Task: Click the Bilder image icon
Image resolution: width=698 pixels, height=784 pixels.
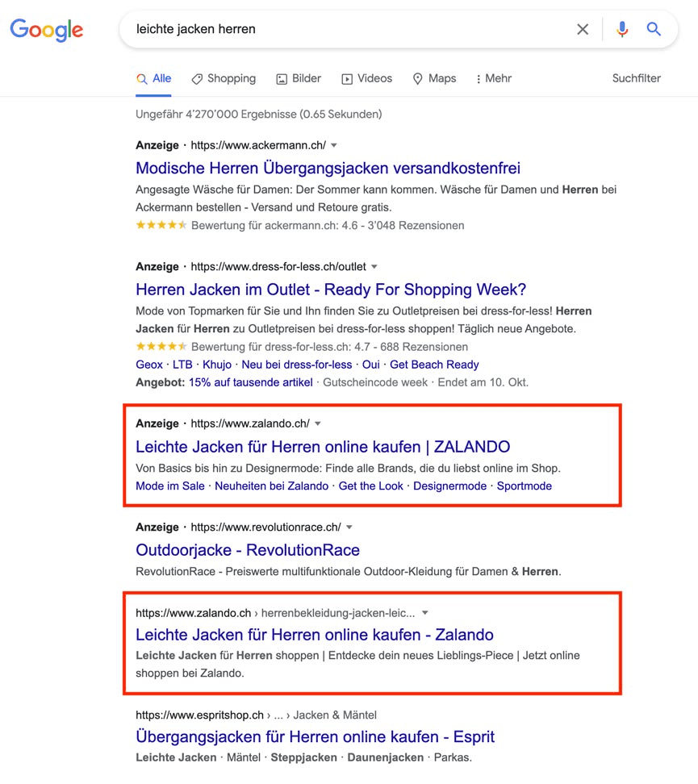Action: coord(282,78)
